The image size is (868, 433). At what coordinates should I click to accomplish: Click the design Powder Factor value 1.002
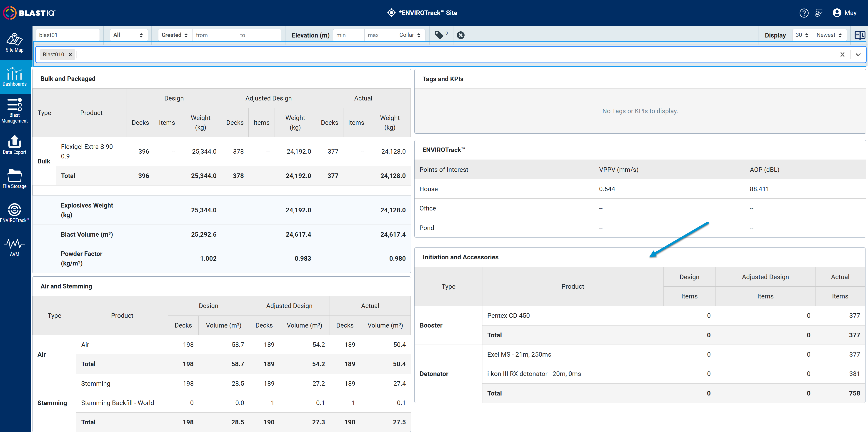208,258
